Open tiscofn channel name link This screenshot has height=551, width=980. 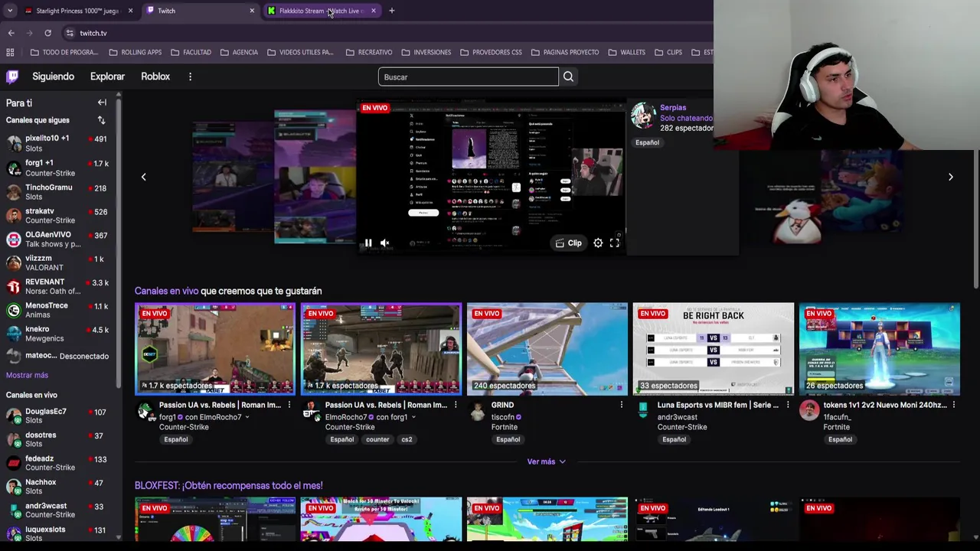[502, 417]
